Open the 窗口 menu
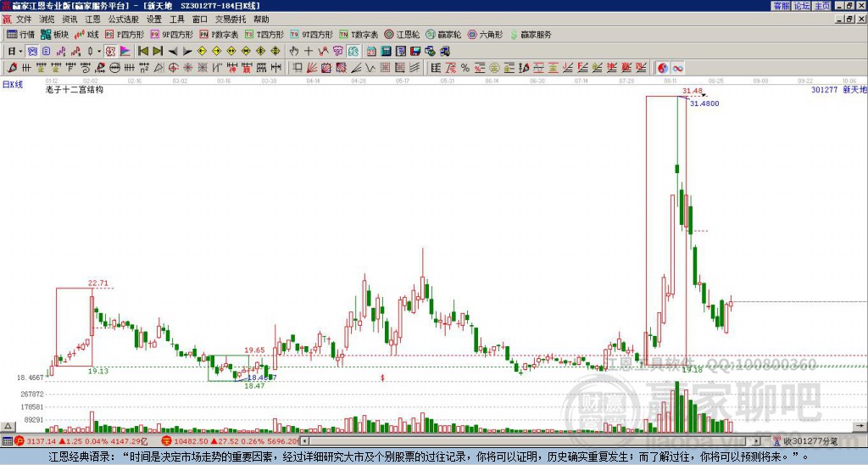868x465 pixels. point(199,20)
